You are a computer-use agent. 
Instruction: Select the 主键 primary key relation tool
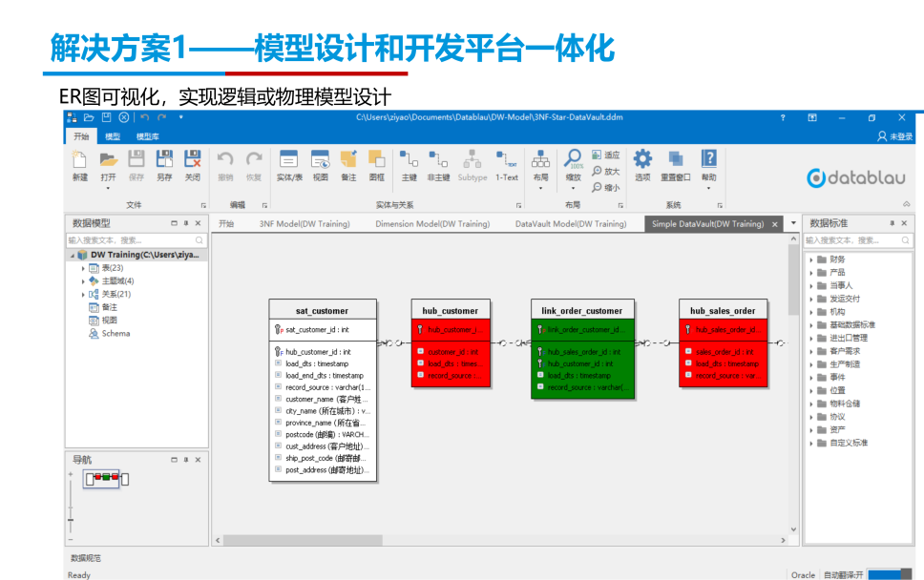(x=409, y=160)
